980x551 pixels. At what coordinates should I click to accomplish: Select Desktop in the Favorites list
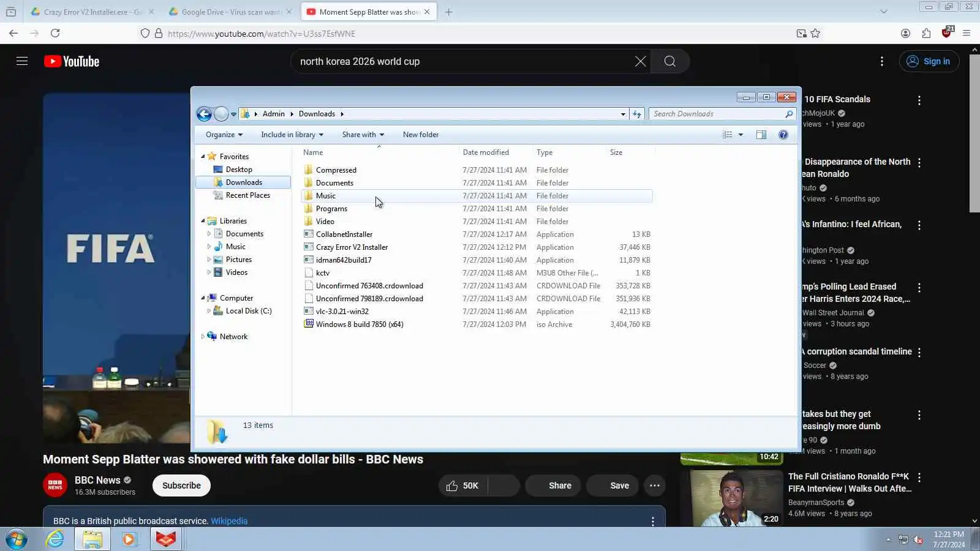click(x=239, y=170)
